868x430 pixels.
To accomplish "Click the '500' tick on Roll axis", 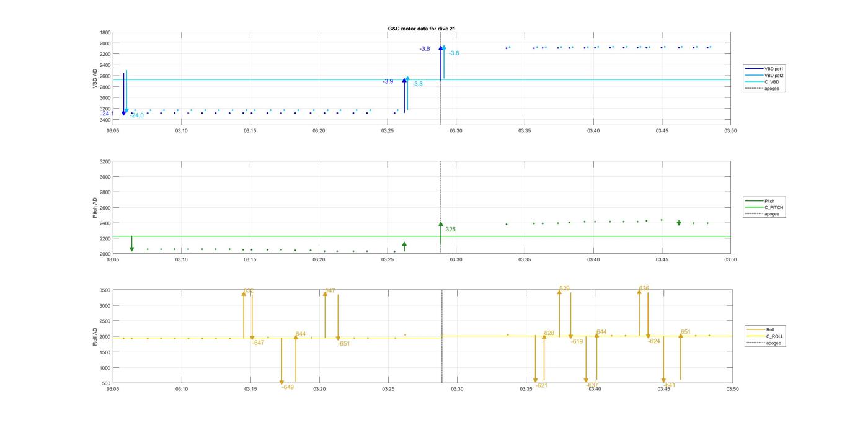I will pyautogui.click(x=107, y=383).
